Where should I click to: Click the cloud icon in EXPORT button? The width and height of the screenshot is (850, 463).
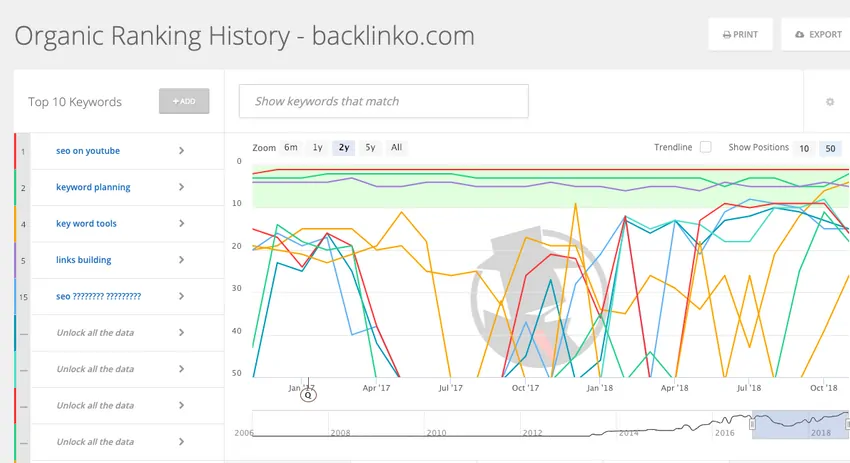[x=800, y=34]
